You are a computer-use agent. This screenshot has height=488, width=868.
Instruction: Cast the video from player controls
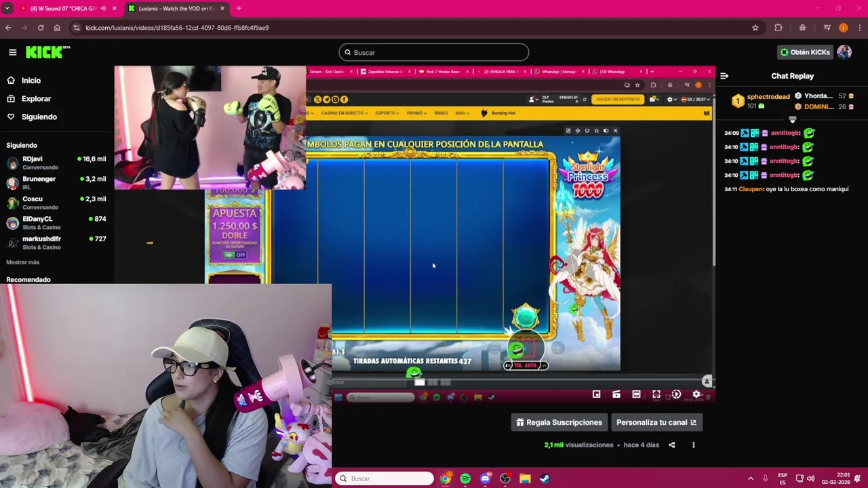(616, 394)
